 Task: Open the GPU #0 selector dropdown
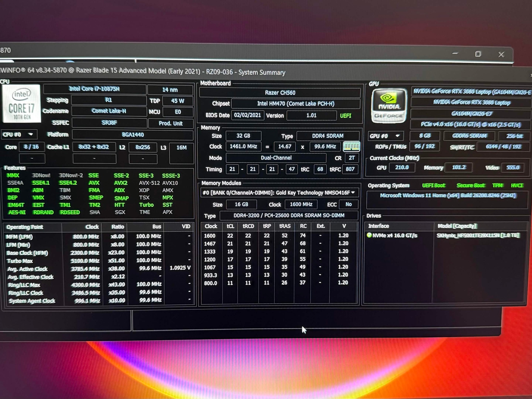tap(385, 136)
